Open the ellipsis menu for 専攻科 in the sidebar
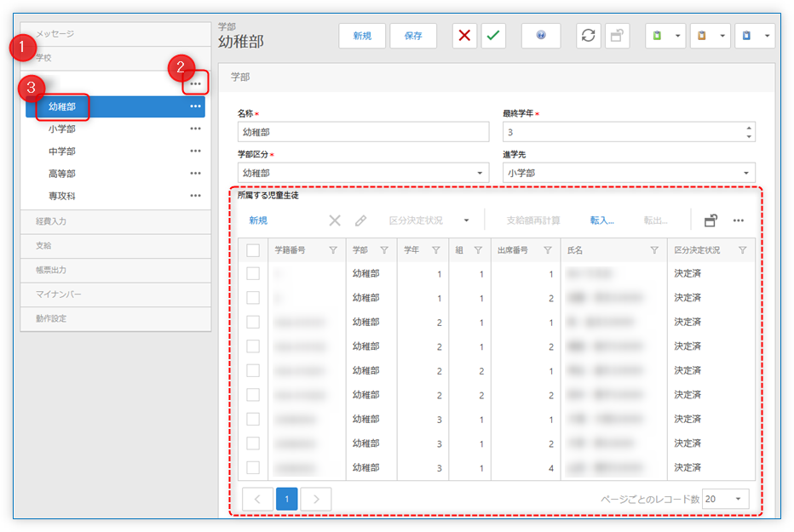The image size is (794, 532). point(195,195)
